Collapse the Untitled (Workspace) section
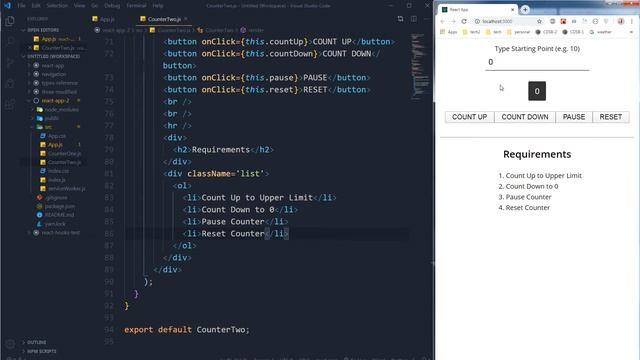The width and height of the screenshot is (640, 360). [53, 56]
